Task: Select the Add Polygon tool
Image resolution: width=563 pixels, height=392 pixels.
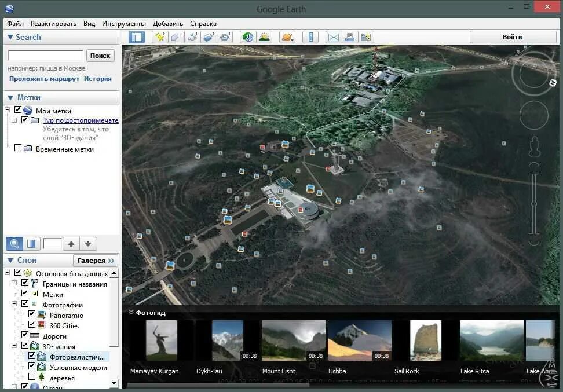Action: (176, 37)
